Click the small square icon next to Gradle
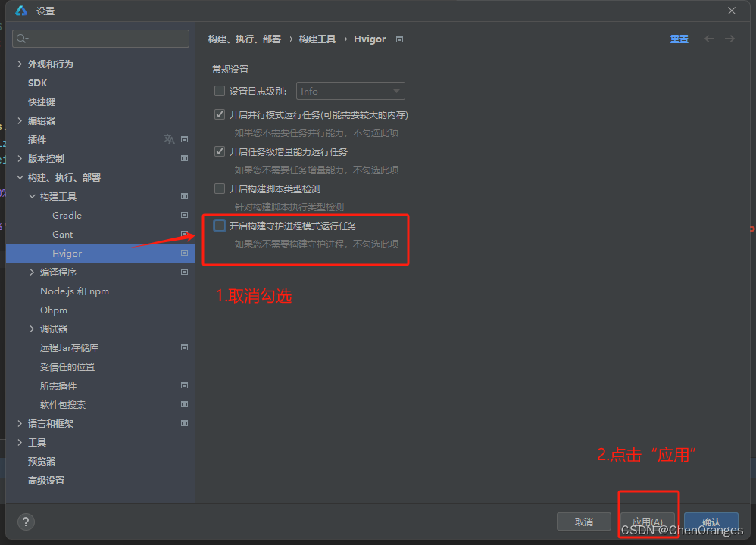The width and height of the screenshot is (756, 545). (184, 215)
